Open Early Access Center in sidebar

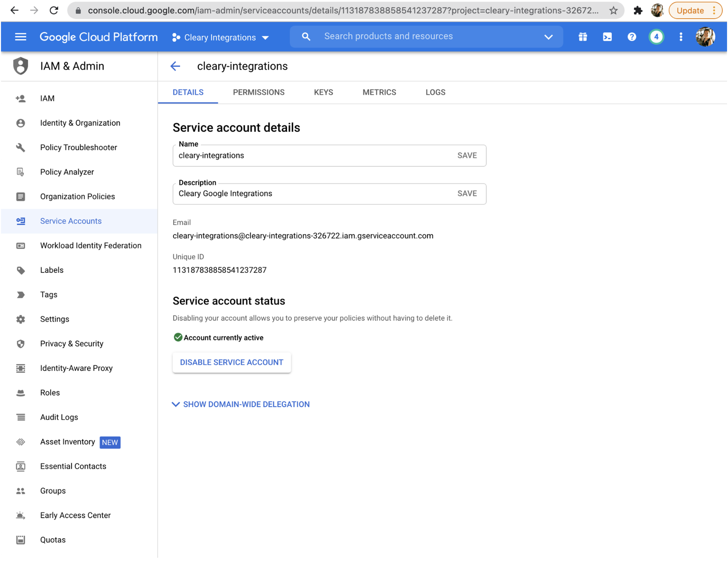coord(79,515)
